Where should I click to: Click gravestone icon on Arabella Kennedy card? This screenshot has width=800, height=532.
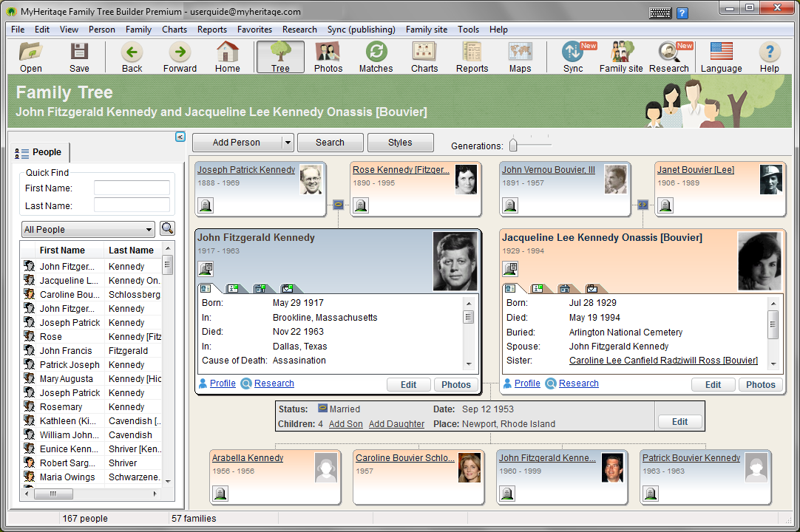(x=220, y=494)
